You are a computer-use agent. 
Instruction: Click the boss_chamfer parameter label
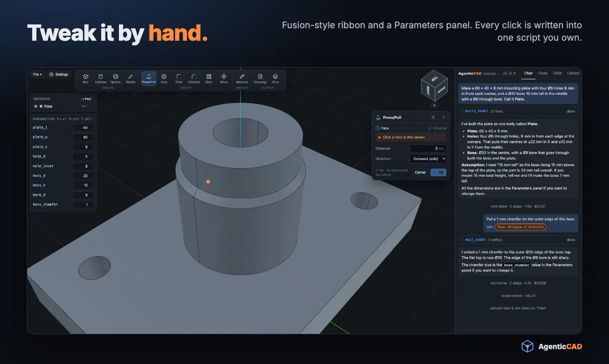pos(45,205)
